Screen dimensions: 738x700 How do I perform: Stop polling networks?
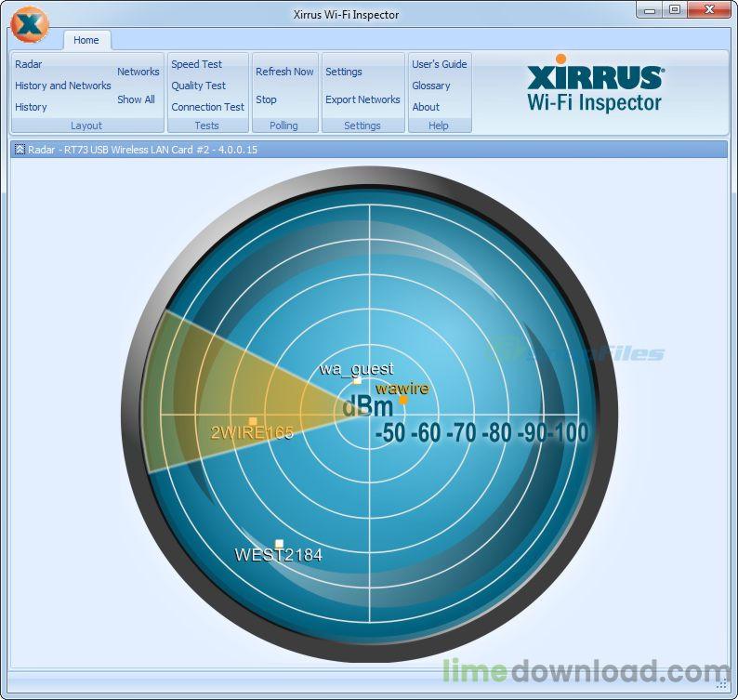click(266, 99)
